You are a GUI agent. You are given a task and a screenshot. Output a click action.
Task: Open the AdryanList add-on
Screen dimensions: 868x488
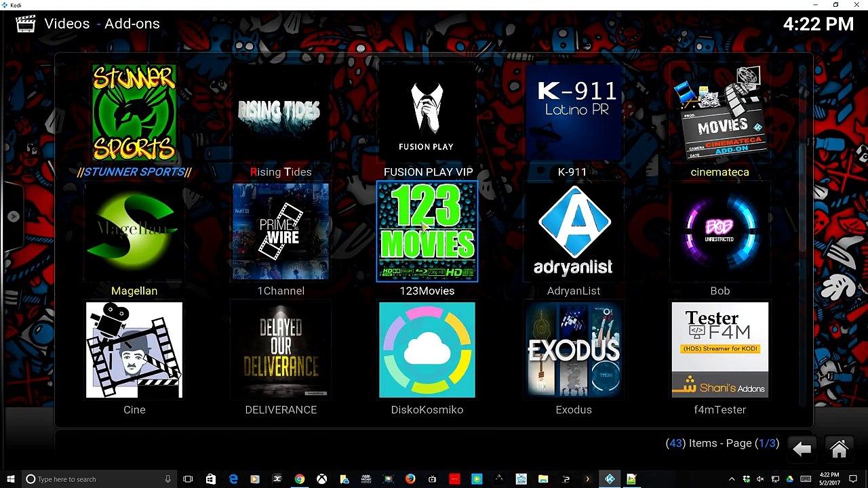(x=574, y=232)
